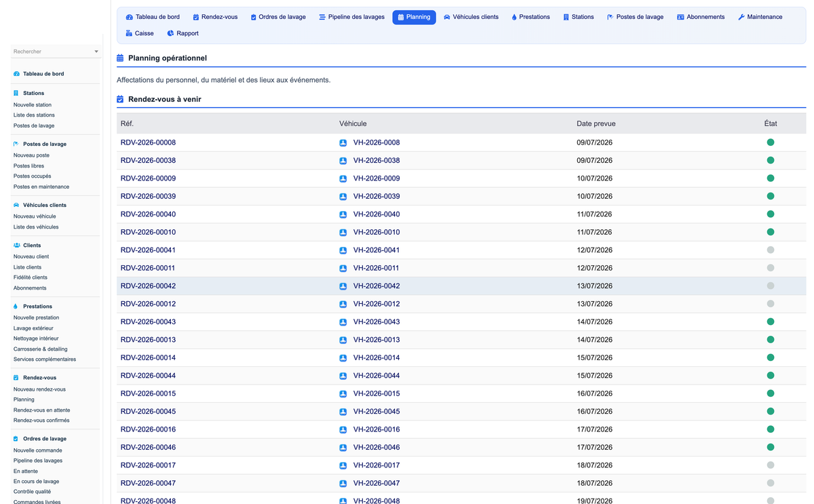This screenshot has height=504, width=814.
Task: Open Lavage extérieur in sidebar
Action: click(x=33, y=328)
